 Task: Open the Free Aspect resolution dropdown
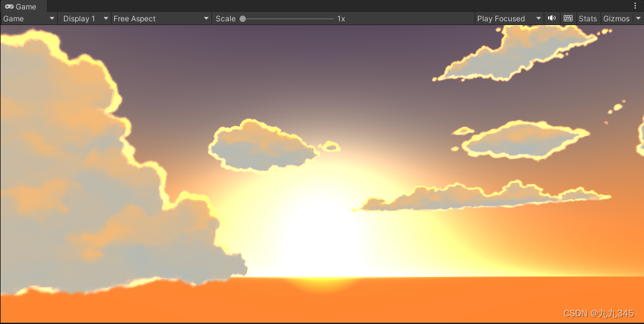point(161,18)
